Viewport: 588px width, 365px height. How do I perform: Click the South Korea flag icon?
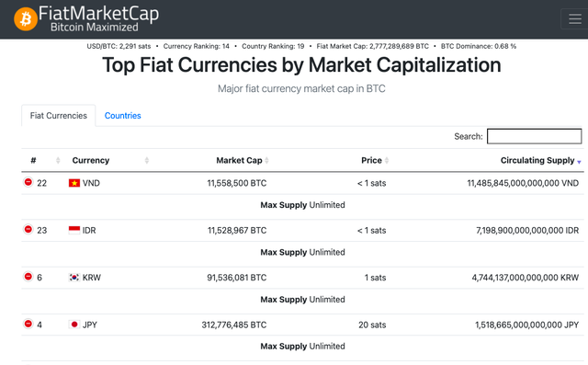74,278
